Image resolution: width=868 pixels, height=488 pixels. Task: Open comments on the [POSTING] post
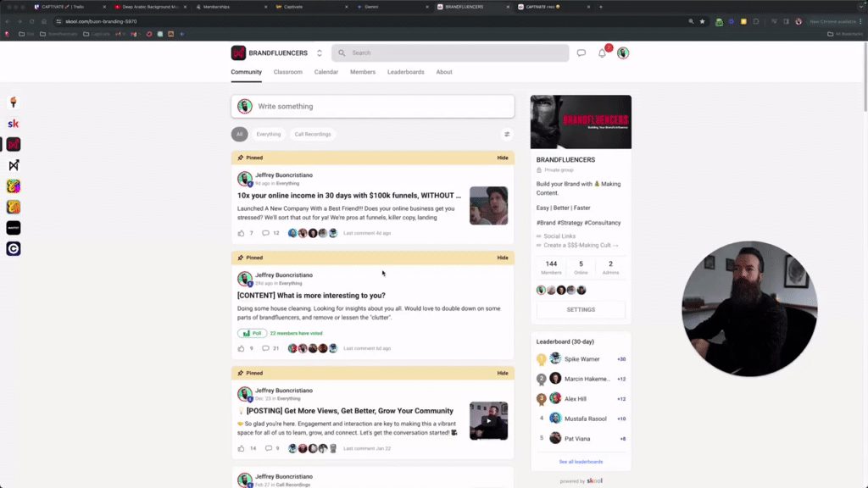point(269,448)
